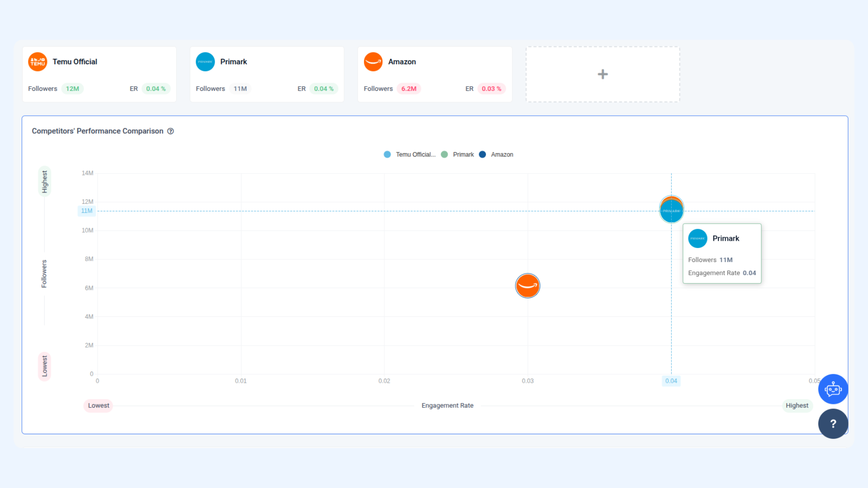Select the Amazon bubble on the chart
The image size is (868, 488).
(528, 286)
